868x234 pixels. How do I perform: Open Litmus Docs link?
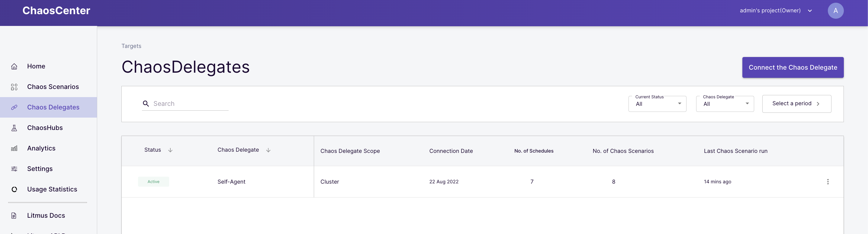click(x=46, y=216)
